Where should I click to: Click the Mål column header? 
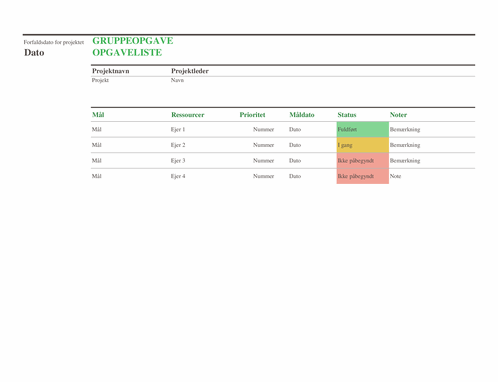98,115
